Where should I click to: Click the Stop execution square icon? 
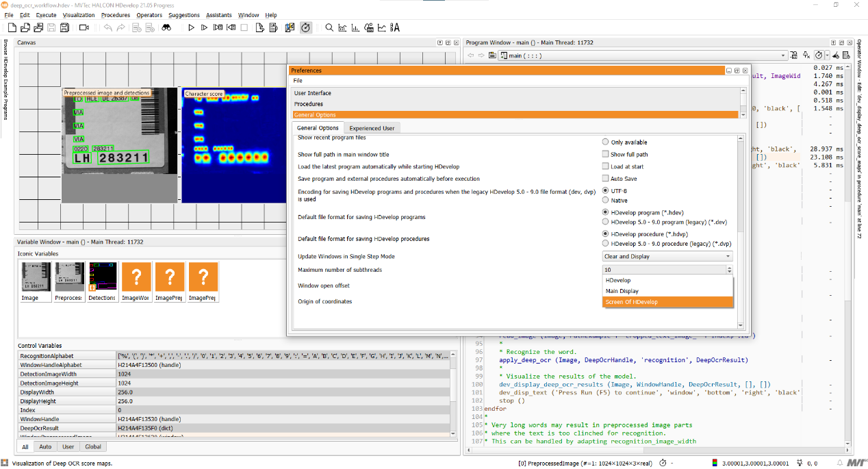244,27
